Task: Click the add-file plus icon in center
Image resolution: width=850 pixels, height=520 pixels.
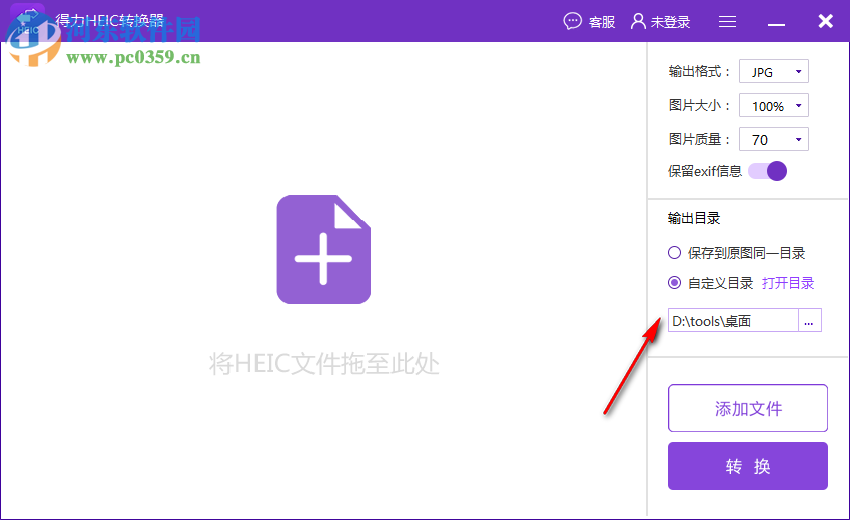Action: (324, 249)
